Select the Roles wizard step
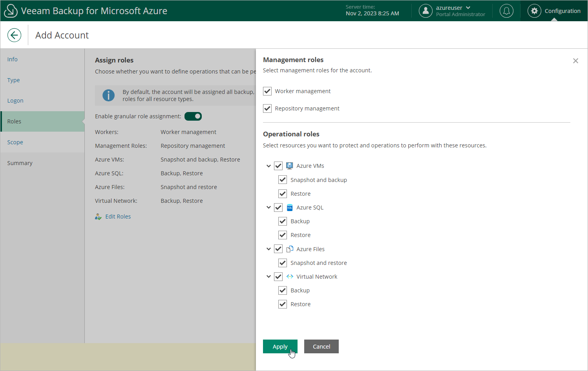This screenshot has height=371, width=588. tap(42, 121)
